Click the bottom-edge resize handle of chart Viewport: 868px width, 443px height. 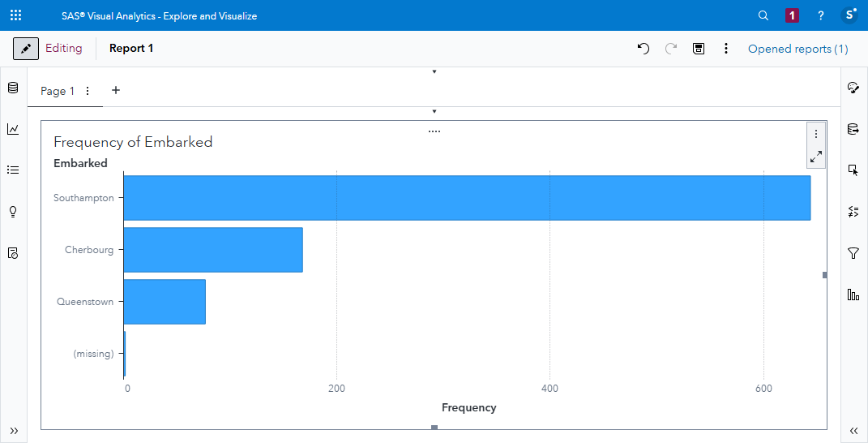pyautogui.click(x=434, y=428)
